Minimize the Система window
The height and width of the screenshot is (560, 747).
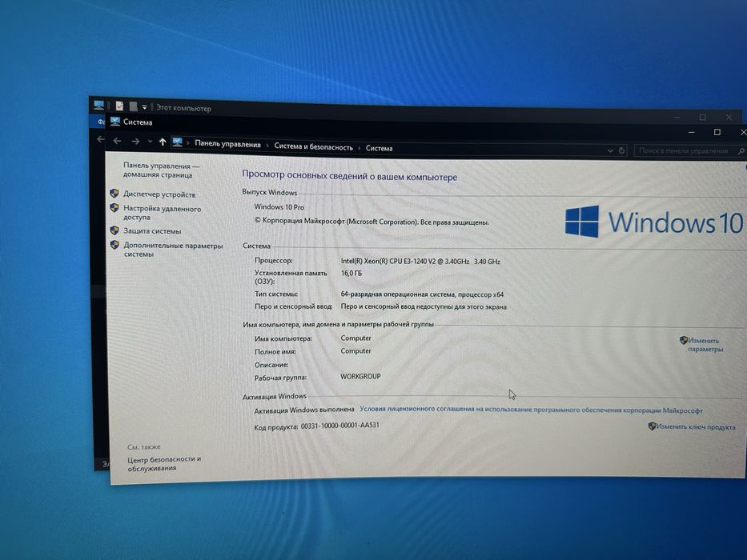pyautogui.click(x=691, y=132)
